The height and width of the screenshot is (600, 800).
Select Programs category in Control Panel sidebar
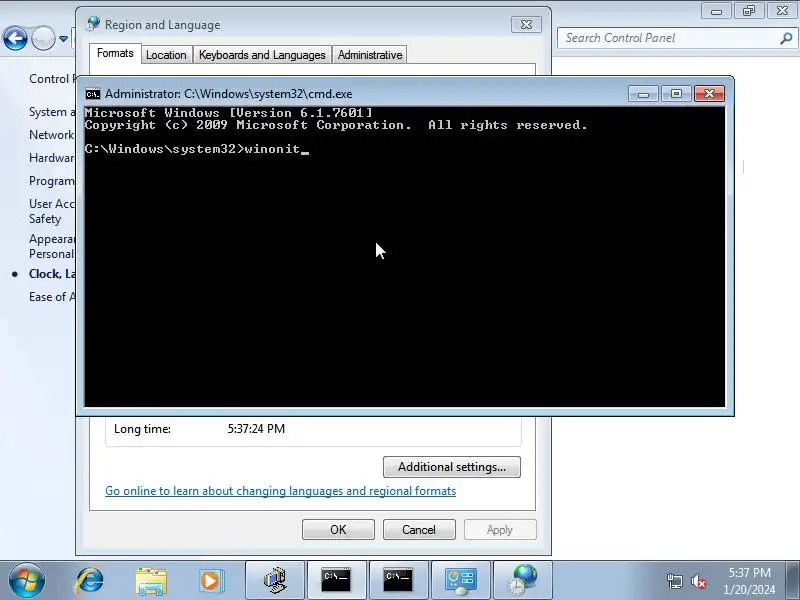point(52,181)
